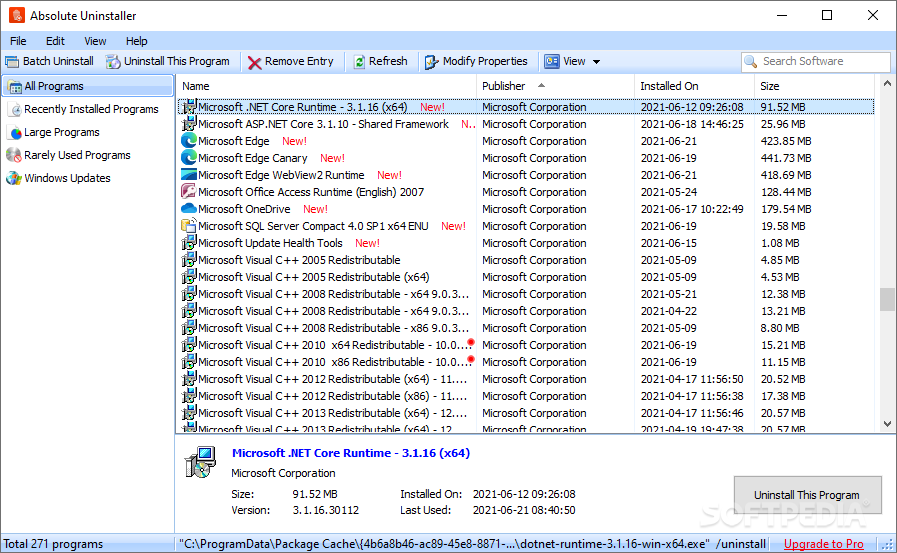Screen dimensions: 897x553
Task: Open the View dropdown arrow in toolbar
Action: (x=596, y=62)
